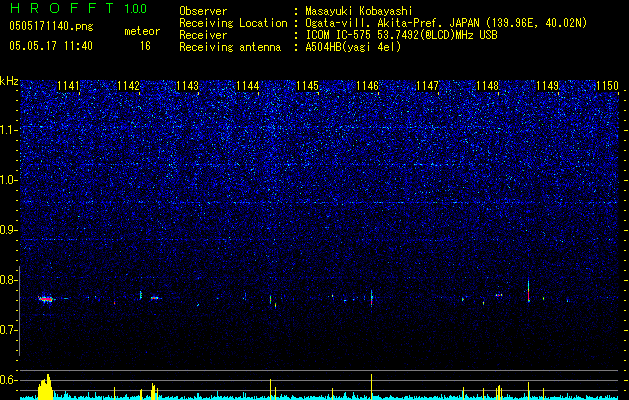
Task: Select the date stamp 05.05.17 11:40
Action: [51, 46]
